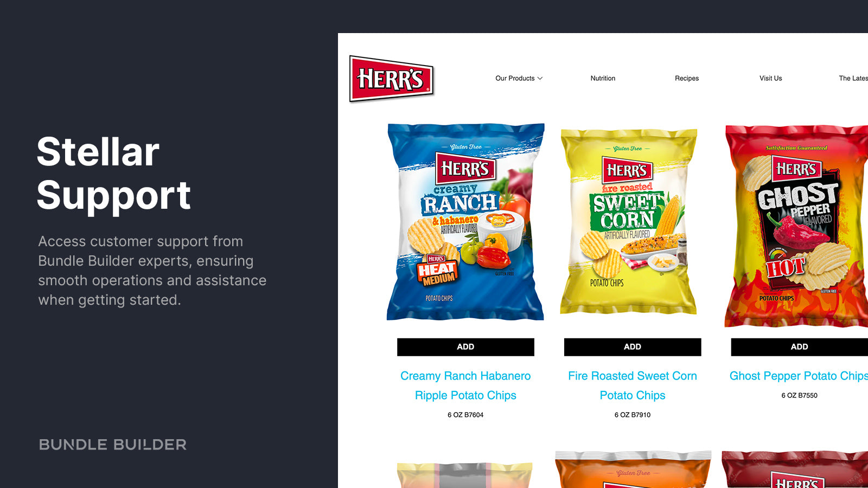Select the Fire Roasted Sweet Corn bag image
The height and width of the screenshot is (488, 868).
tap(629, 222)
